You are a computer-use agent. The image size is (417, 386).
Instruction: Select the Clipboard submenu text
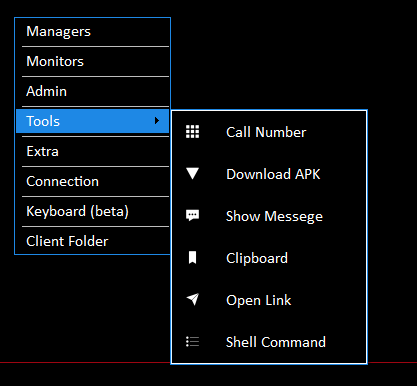click(257, 259)
